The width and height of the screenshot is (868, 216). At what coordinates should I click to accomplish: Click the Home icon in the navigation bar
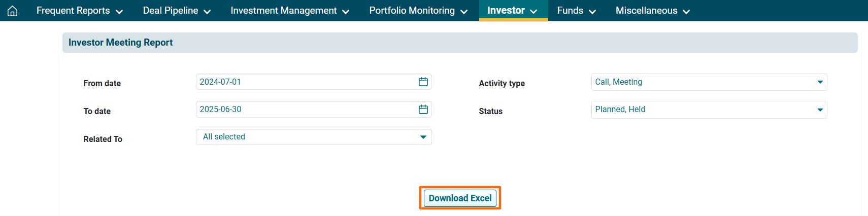(x=13, y=11)
